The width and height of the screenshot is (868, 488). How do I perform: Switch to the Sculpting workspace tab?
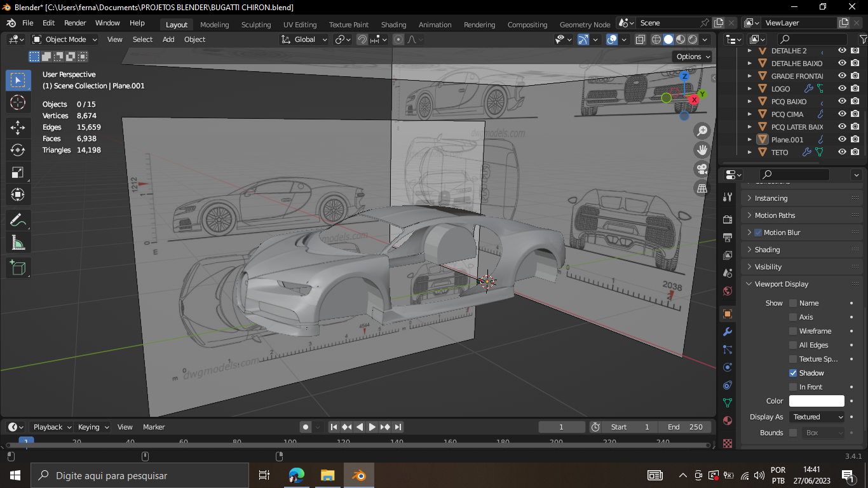(x=255, y=25)
